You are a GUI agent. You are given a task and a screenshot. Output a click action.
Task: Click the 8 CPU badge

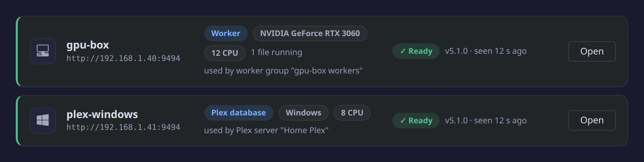coord(352,113)
